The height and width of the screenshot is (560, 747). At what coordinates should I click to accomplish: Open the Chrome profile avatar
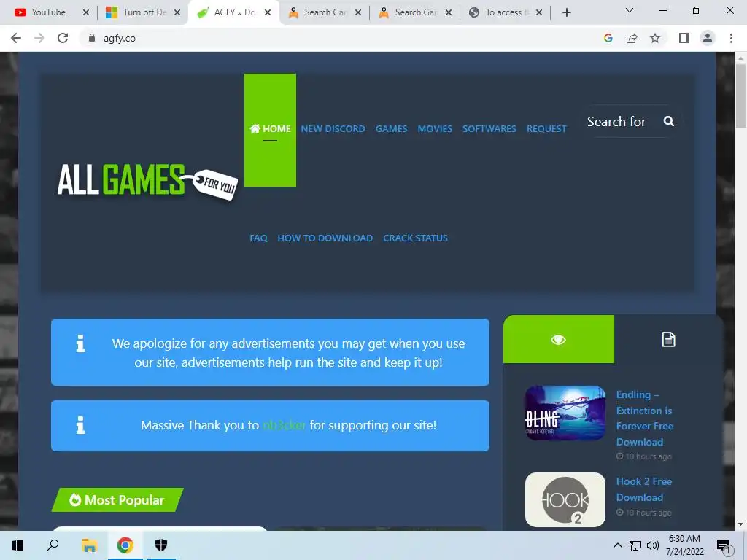(708, 38)
